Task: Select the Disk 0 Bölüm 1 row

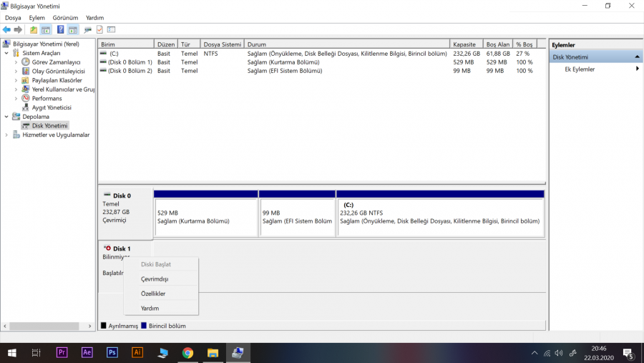Action: 321,62
